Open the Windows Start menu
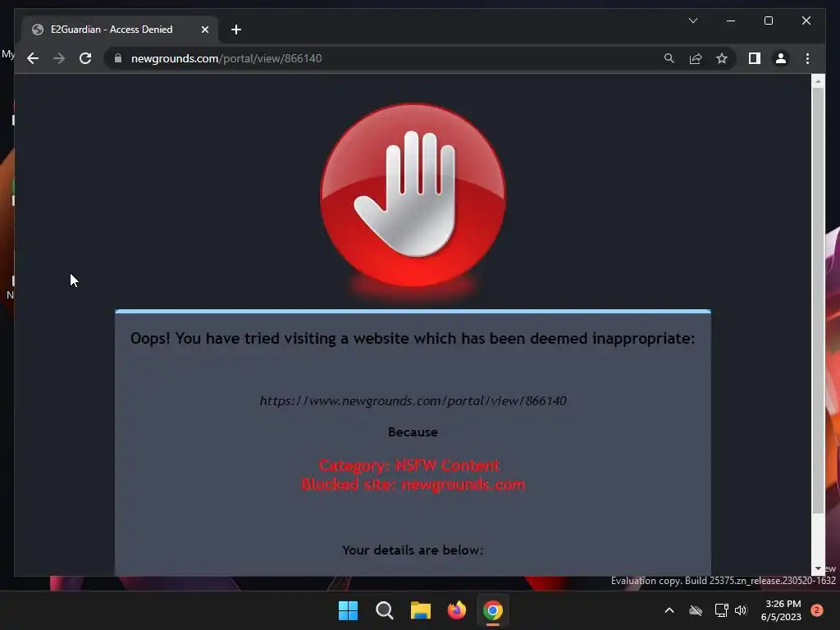Screen dimensions: 840x630 [348, 610]
